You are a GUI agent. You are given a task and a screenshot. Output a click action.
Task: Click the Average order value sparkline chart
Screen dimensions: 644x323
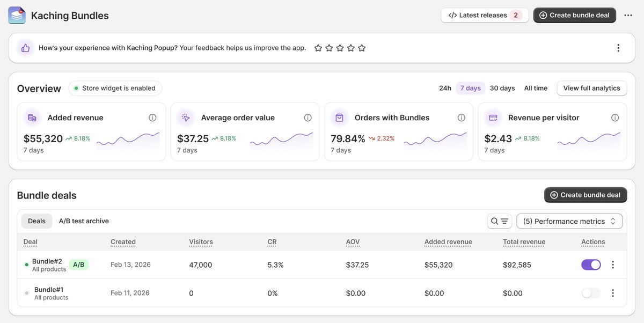point(282,142)
